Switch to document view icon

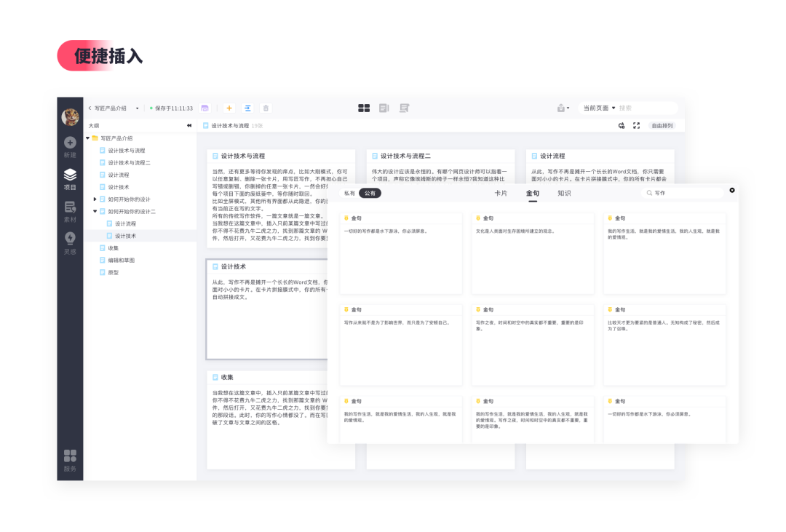[x=384, y=108]
